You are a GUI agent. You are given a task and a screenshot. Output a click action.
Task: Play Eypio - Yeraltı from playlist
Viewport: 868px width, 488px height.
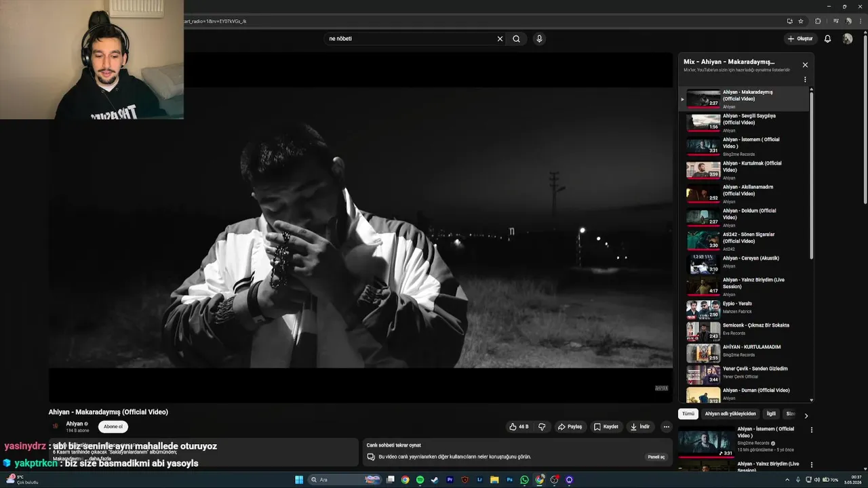[x=744, y=308]
